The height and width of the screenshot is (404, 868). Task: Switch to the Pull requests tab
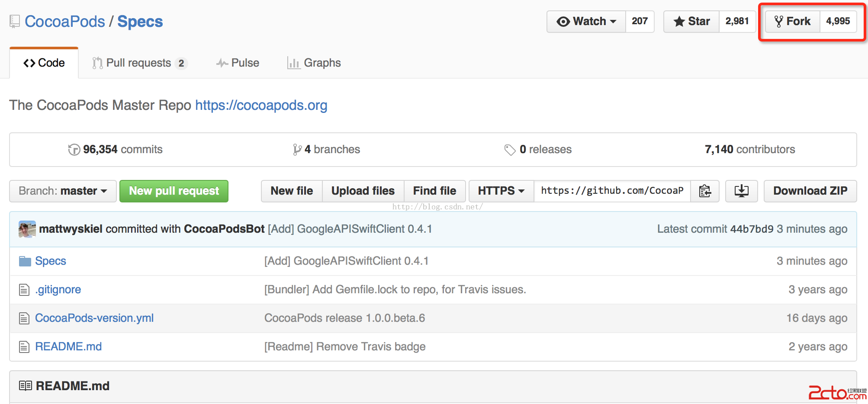point(139,63)
